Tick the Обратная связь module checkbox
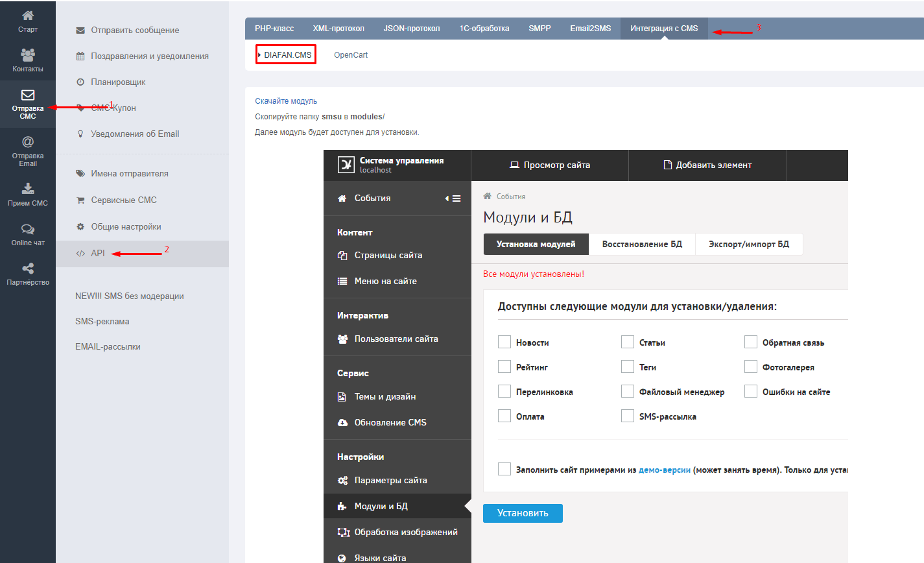The height and width of the screenshot is (563, 924). click(x=751, y=342)
